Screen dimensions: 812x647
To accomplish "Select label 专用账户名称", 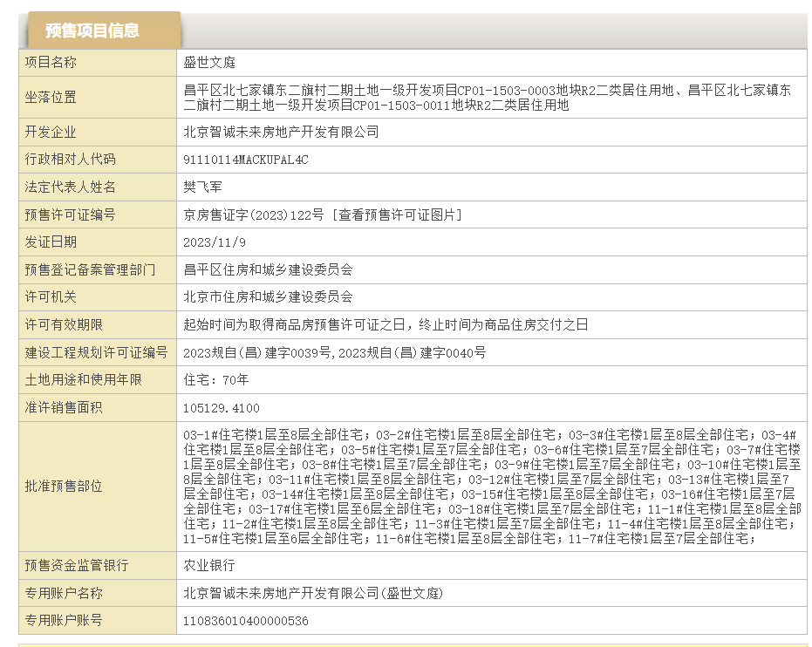I will click(64, 593).
